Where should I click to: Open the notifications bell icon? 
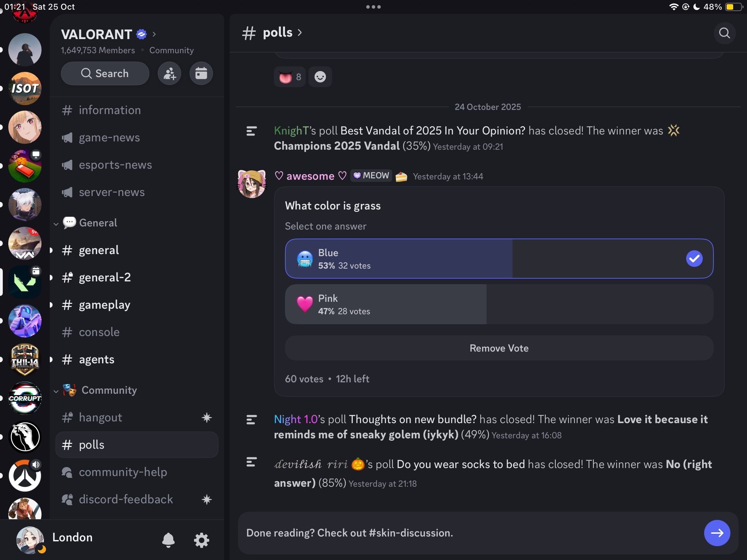[x=168, y=539]
